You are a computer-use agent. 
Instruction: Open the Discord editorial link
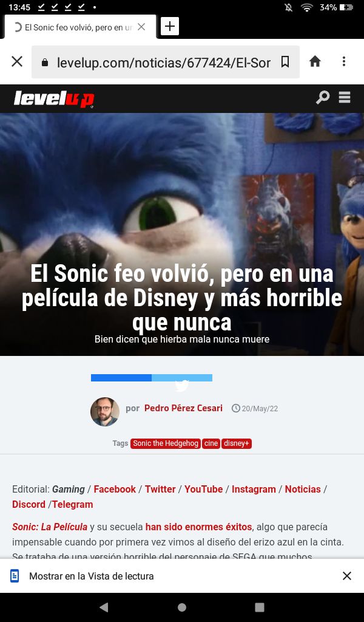click(x=29, y=504)
